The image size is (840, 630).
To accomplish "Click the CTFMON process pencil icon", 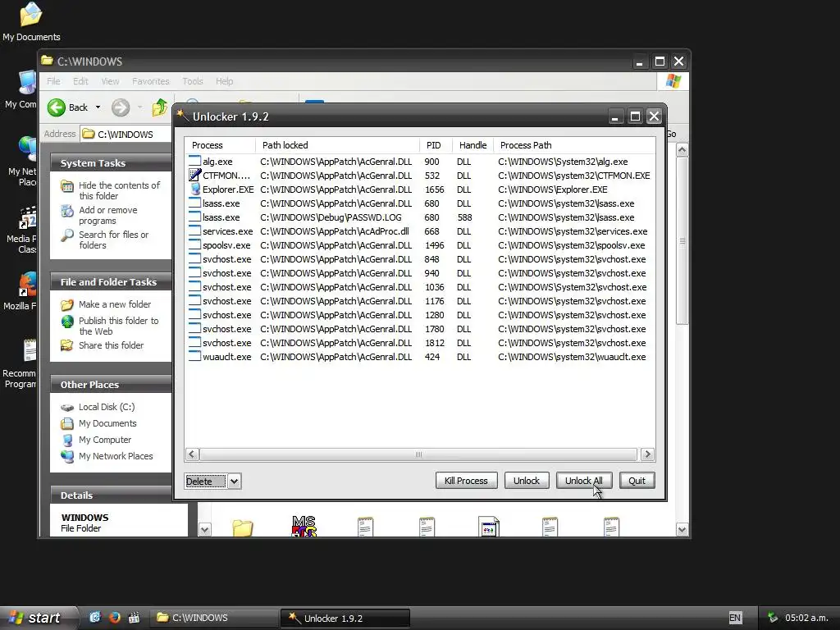I will [194, 176].
